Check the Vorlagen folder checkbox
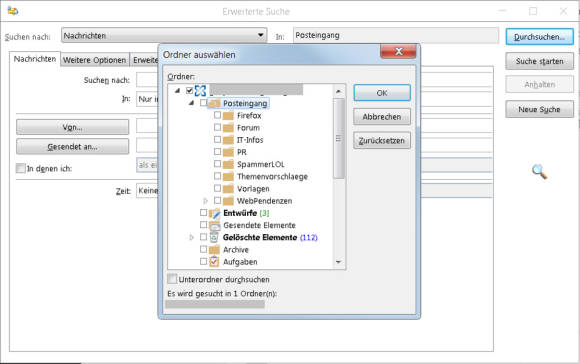The image size is (580, 364). click(218, 188)
